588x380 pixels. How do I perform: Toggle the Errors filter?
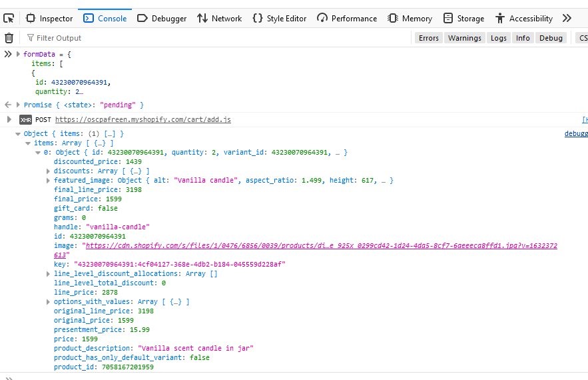click(428, 38)
